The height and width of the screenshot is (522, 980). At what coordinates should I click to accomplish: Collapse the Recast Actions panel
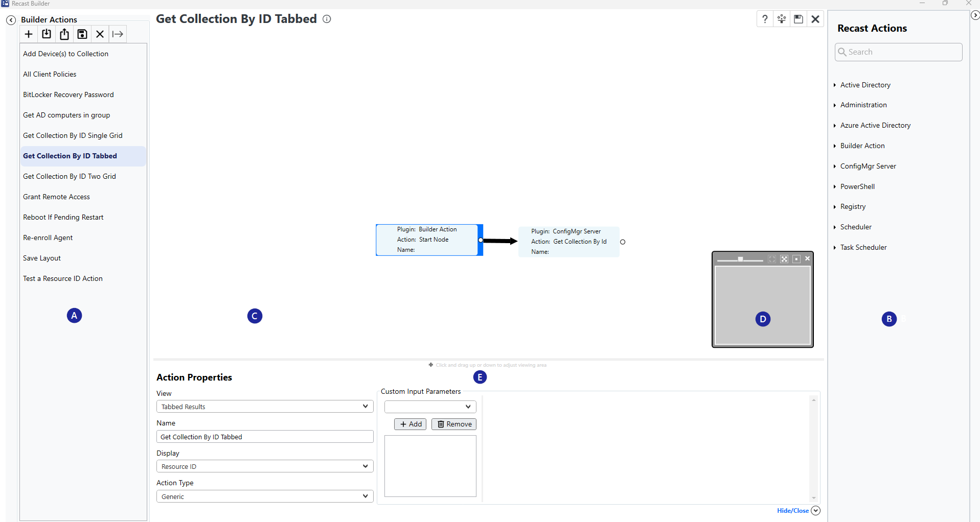coord(975,15)
